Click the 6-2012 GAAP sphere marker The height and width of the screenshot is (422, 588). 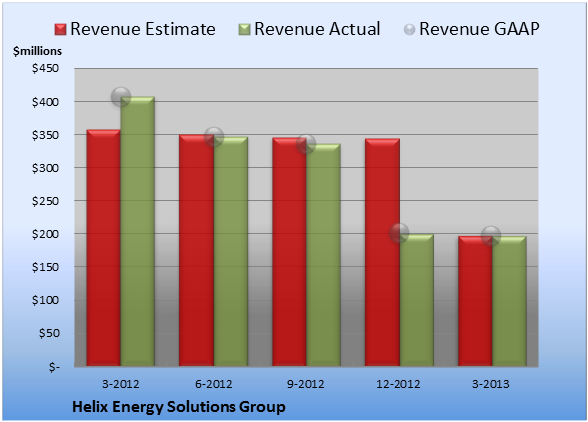coord(214,137)
